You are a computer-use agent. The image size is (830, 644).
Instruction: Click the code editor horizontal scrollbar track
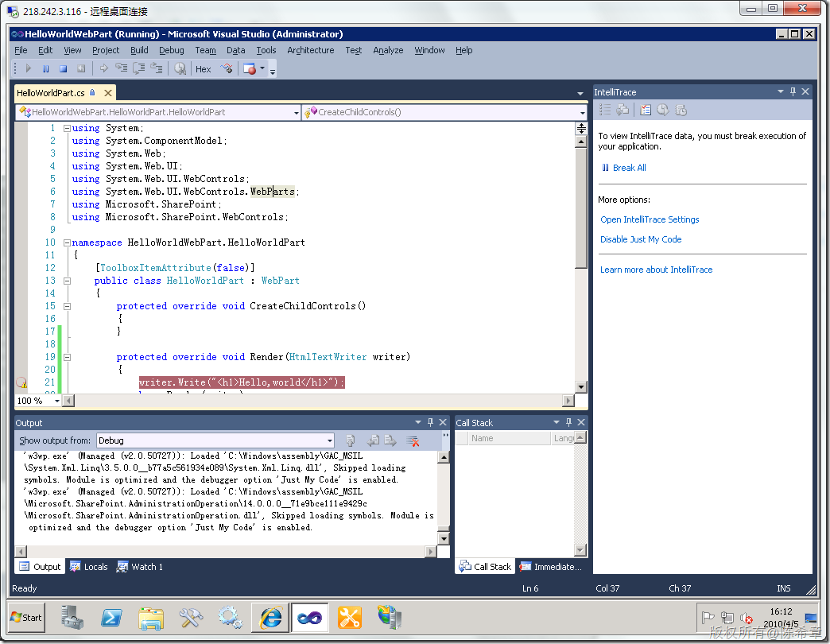[318, 402]
